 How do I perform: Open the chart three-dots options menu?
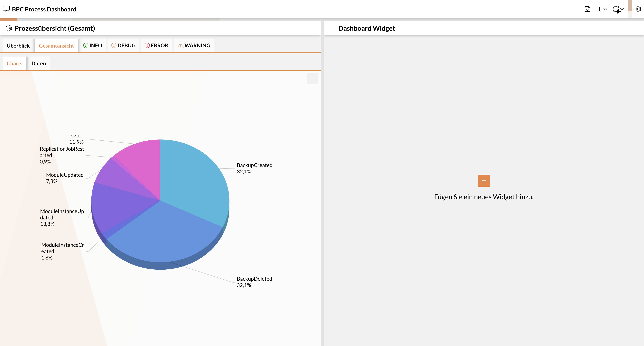[x=313, y=78]
